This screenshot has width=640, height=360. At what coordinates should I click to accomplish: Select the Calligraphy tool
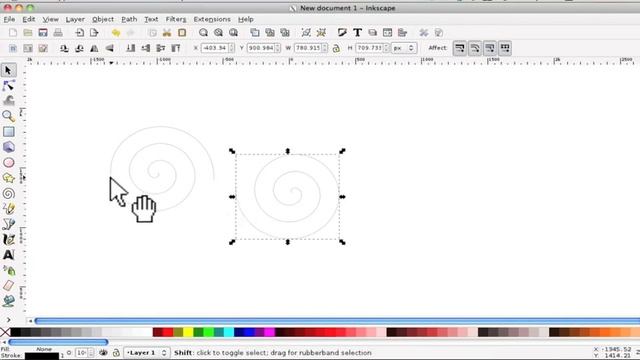pyautogui.click(x=9, y=239)
